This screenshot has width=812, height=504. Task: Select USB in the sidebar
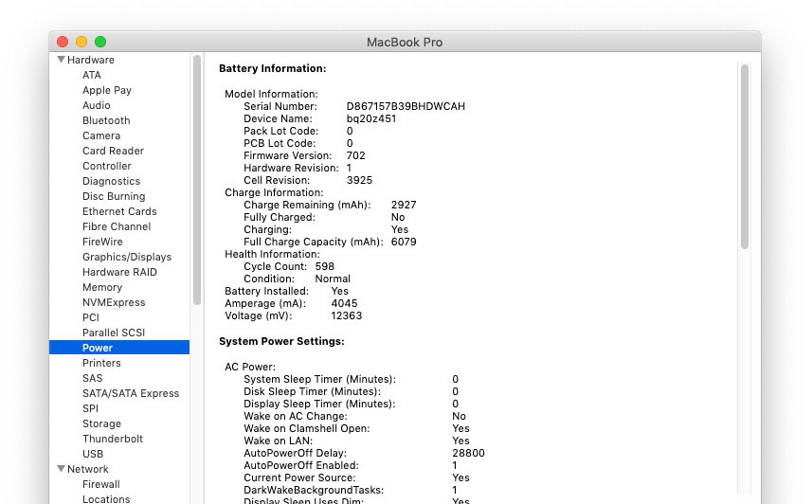pyautogui.click(x=93, y=454)
